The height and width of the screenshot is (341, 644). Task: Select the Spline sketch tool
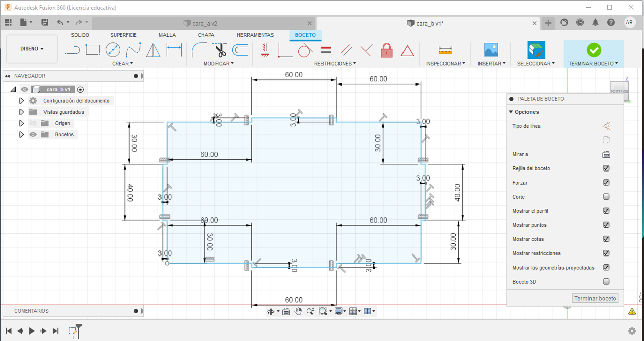coord(133,50)
